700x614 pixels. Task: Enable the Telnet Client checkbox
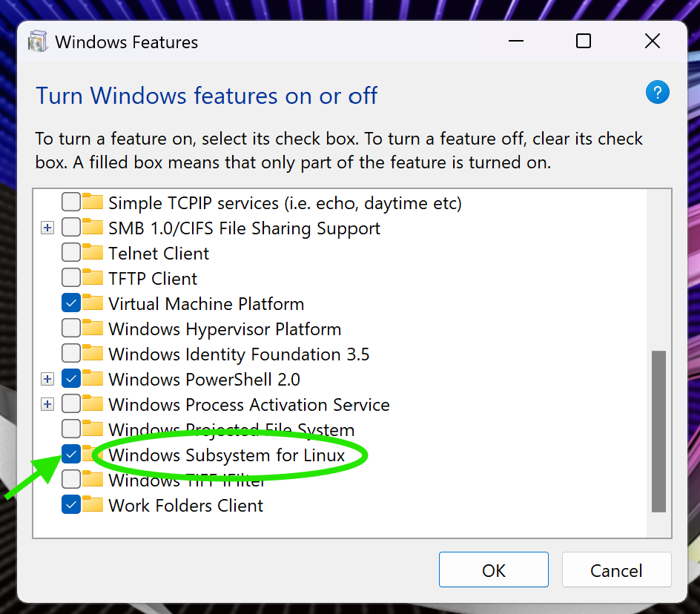(71, 252)
